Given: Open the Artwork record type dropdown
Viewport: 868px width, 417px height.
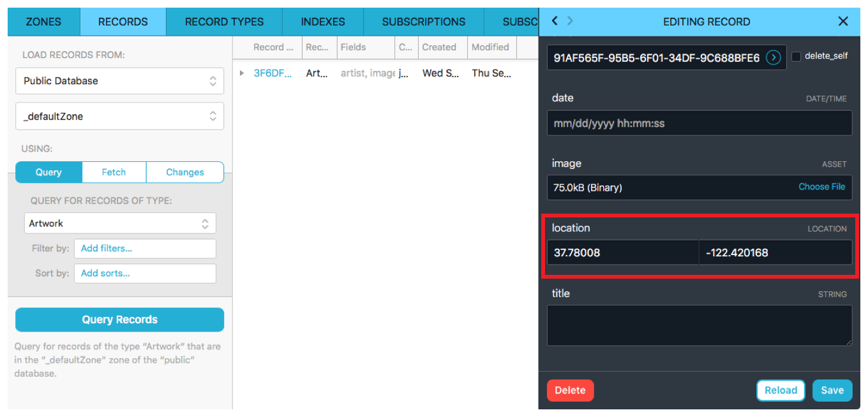Looking at the screenshot, I should (x=119, y=224).
